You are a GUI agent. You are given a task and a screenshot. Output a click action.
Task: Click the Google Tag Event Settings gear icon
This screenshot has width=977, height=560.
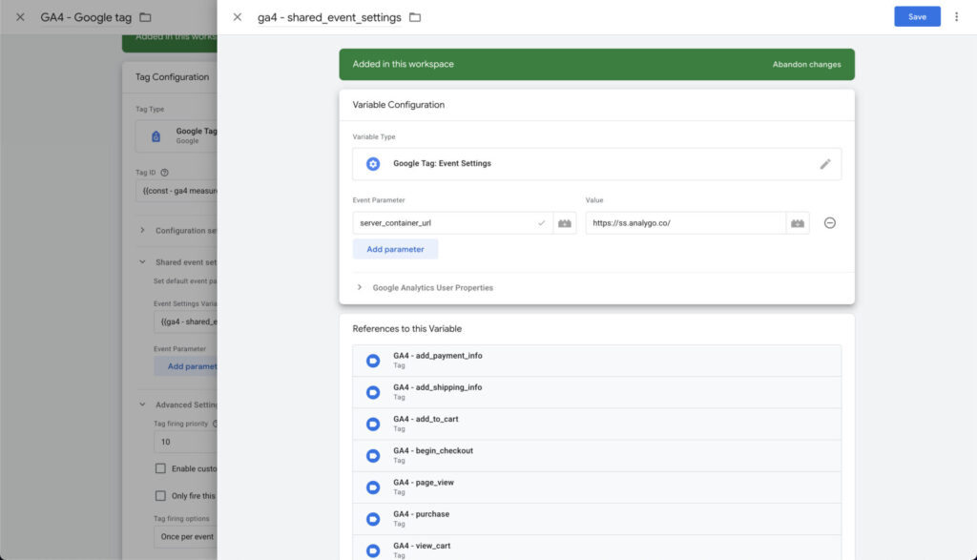click(373, 164)
